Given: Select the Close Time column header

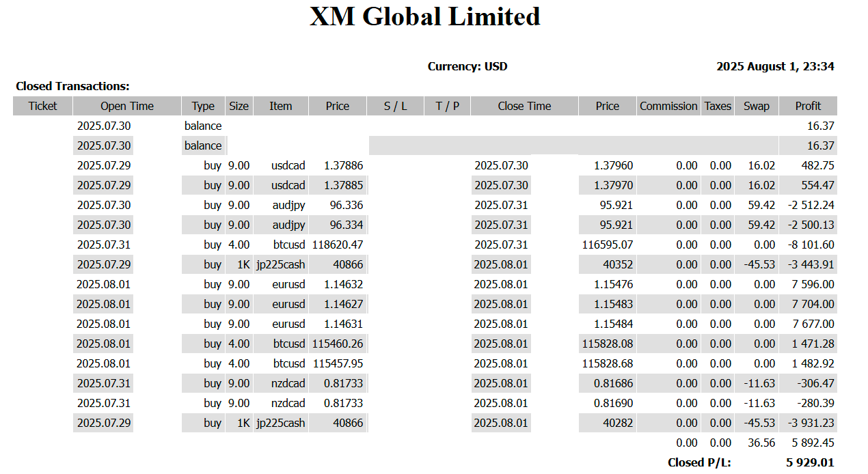Looking at the screenshot, I should (x=524, y=106).
